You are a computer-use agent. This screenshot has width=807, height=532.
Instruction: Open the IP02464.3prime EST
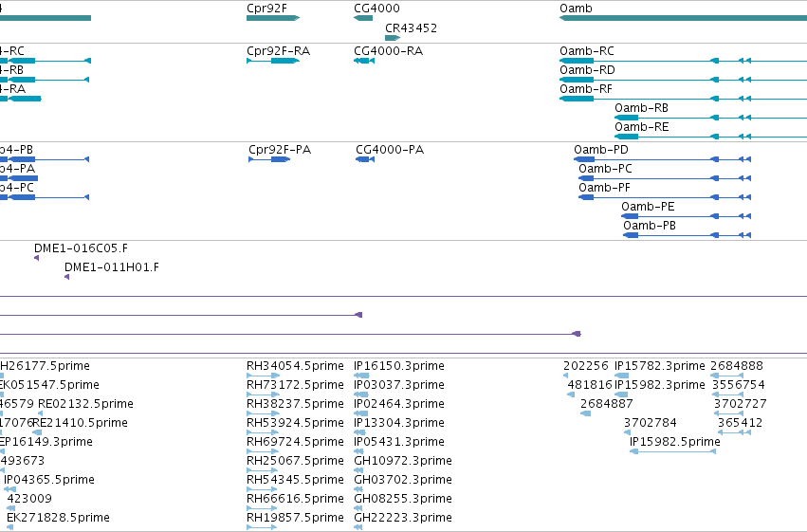point(361,413)
